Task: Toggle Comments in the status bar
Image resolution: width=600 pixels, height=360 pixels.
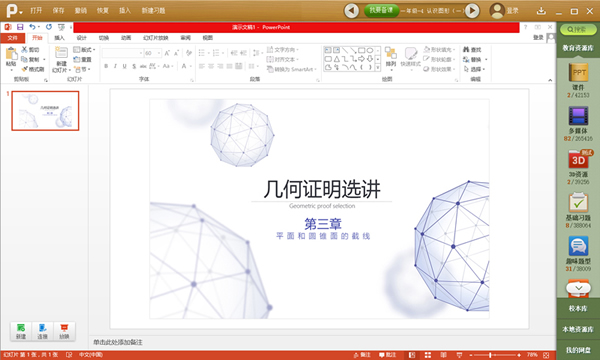Action: click(387, 355)
